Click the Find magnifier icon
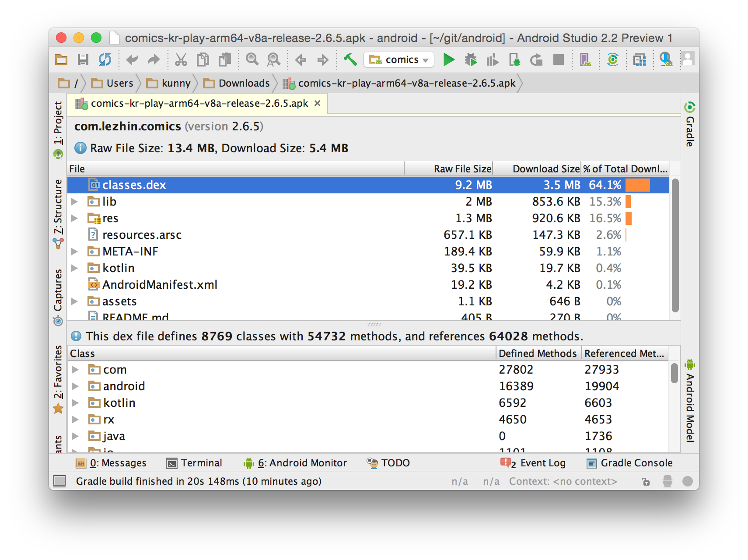The image size is (748, 560). pos(252,59)
